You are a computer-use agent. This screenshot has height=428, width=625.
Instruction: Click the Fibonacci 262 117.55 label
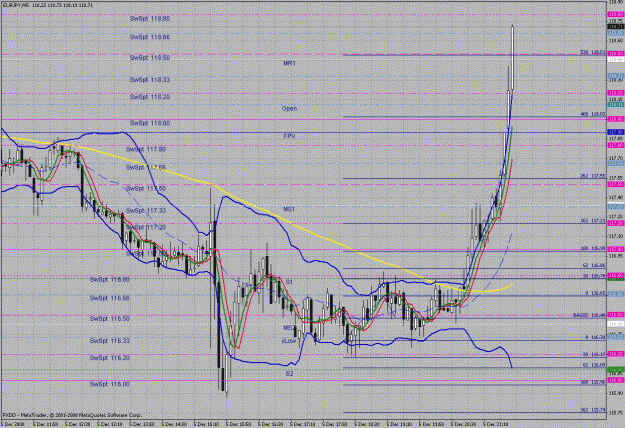pos(593,176)
